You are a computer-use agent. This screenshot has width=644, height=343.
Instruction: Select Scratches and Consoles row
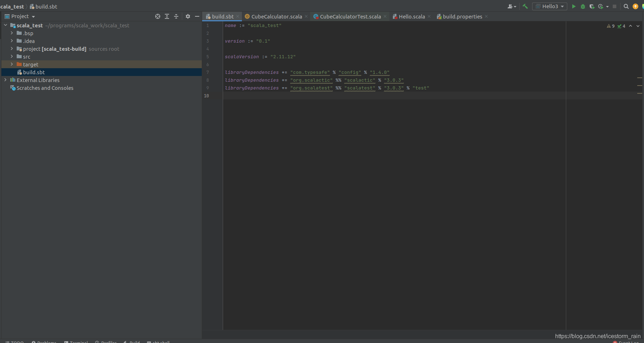point(102,88)
